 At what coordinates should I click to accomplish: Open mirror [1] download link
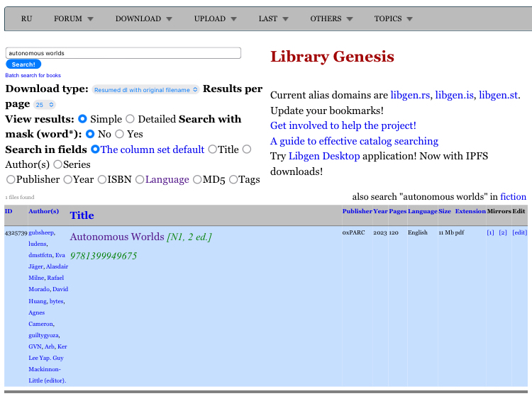coord(490,232)
